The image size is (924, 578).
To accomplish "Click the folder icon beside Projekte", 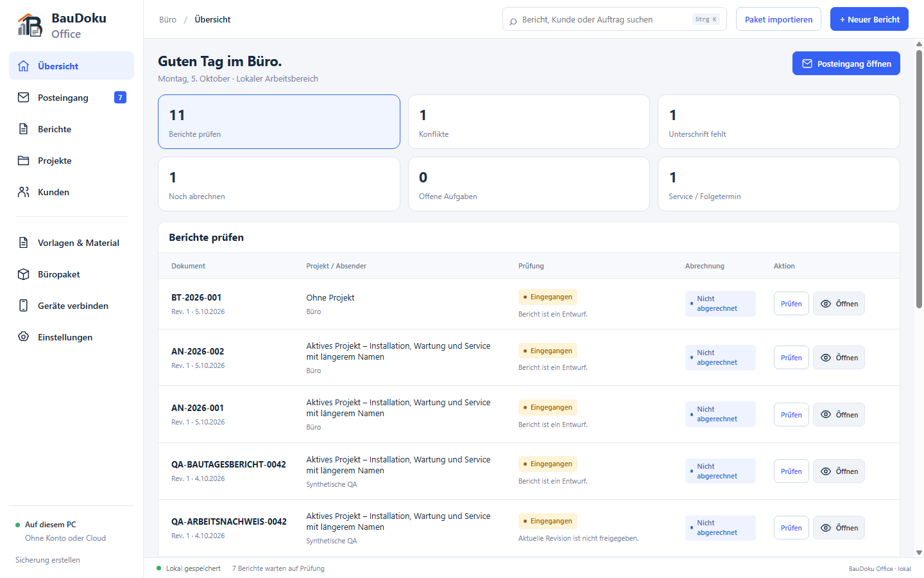I will 24,160.
